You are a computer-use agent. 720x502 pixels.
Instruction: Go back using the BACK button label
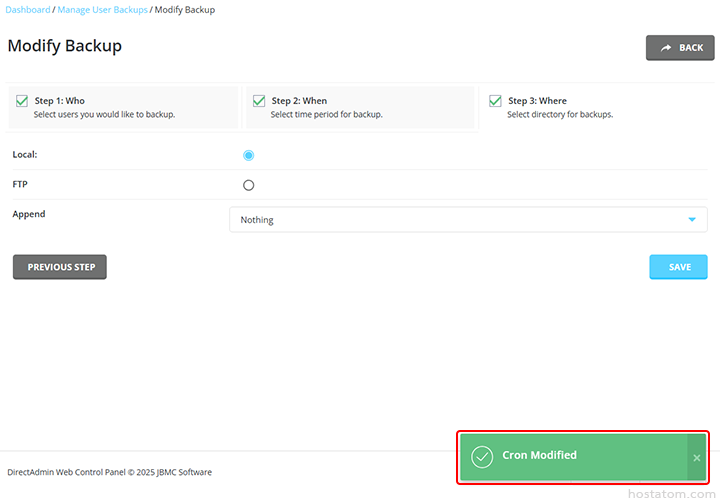691,48
